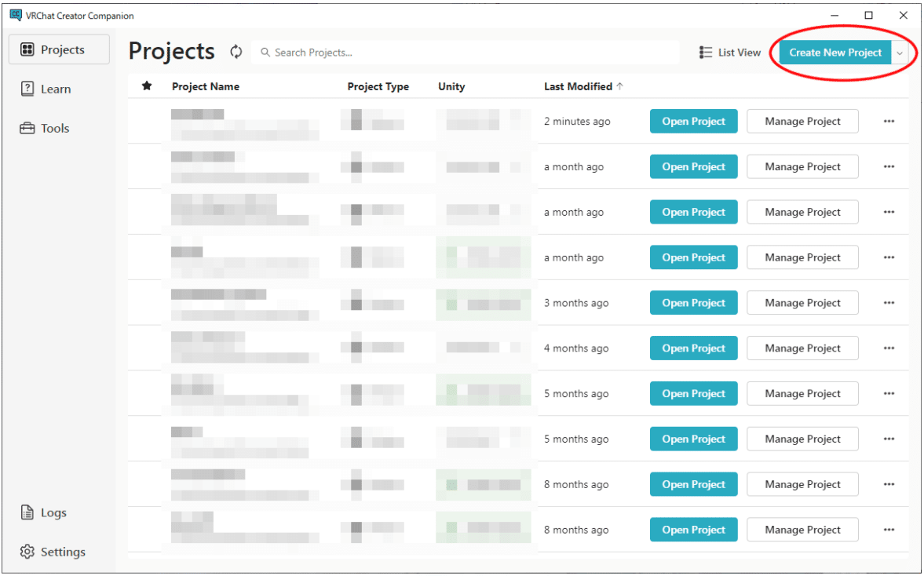Open the Settings sidebar tab
Screen dimensions: 924x576
pyautogui.click(x=53, y=552)
